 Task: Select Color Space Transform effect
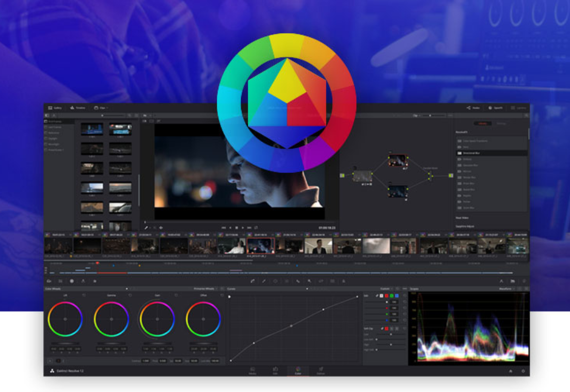click(492, 140)
